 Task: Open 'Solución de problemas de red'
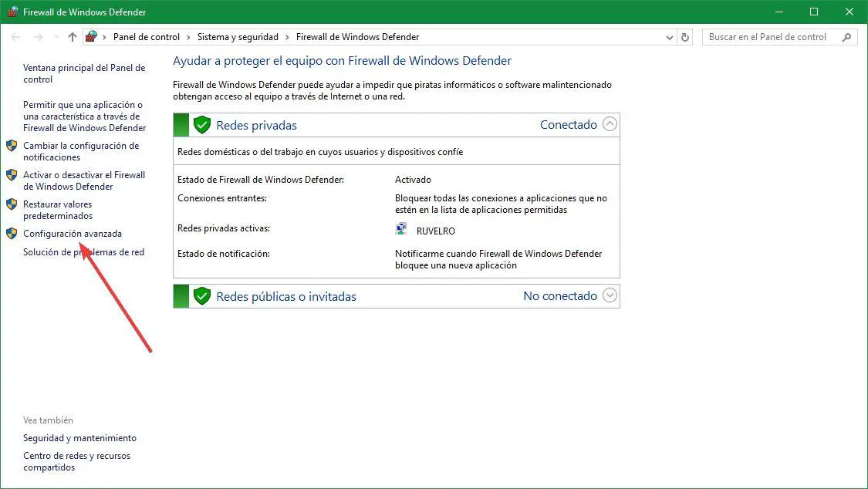83,252
